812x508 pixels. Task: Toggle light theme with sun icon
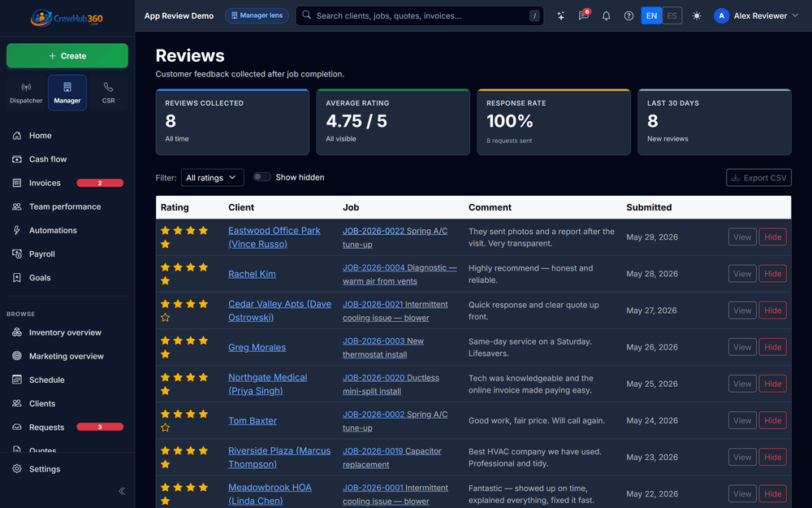pos(697,16)
